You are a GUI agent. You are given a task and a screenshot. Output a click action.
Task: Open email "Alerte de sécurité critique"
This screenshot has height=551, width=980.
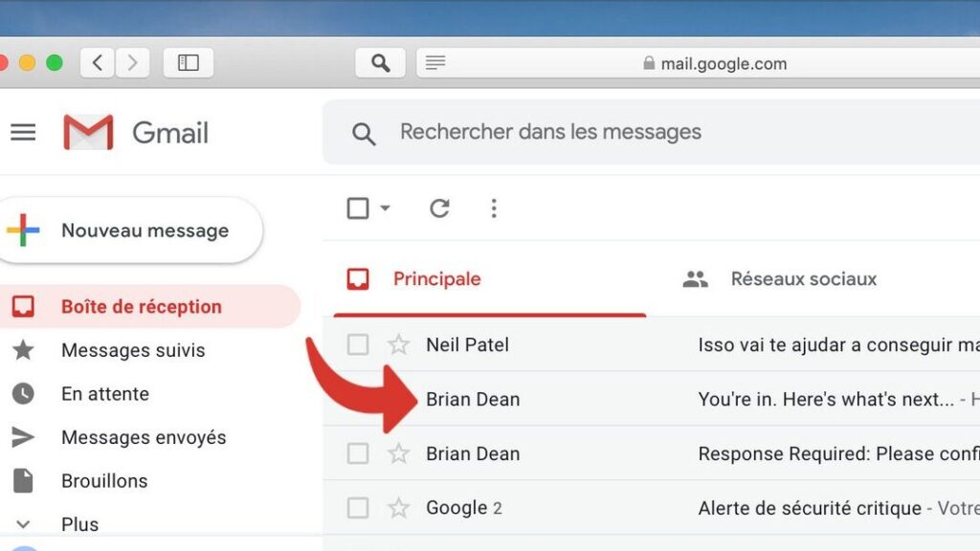tap(810, 508)
